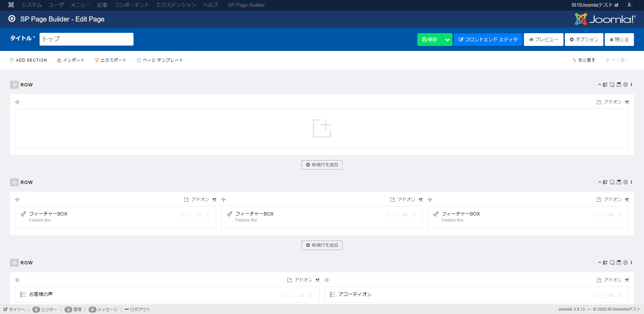This screenshot has height=314, width=644.
Task: Click the フロントエンド エディタ button
Action: click(488, 40)
